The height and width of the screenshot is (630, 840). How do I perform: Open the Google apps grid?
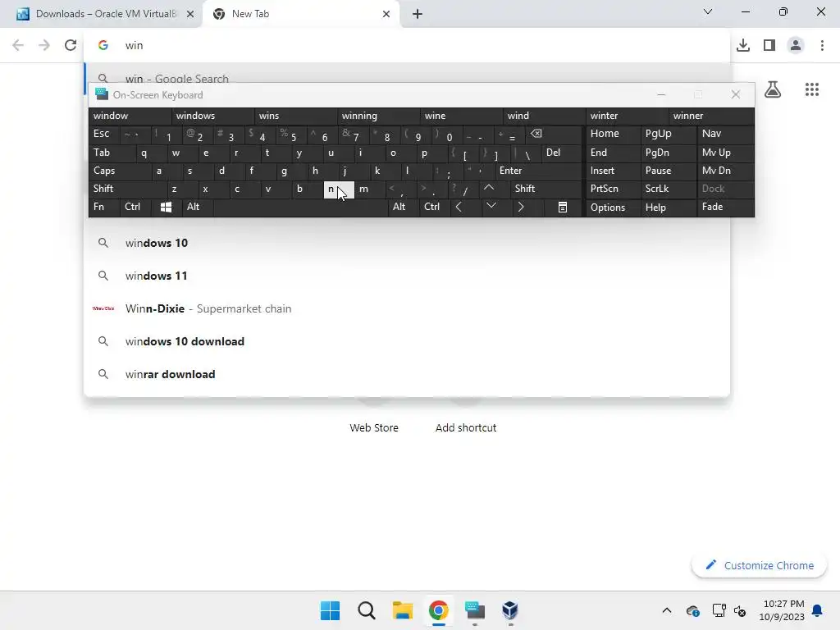(x=811, y=89)
